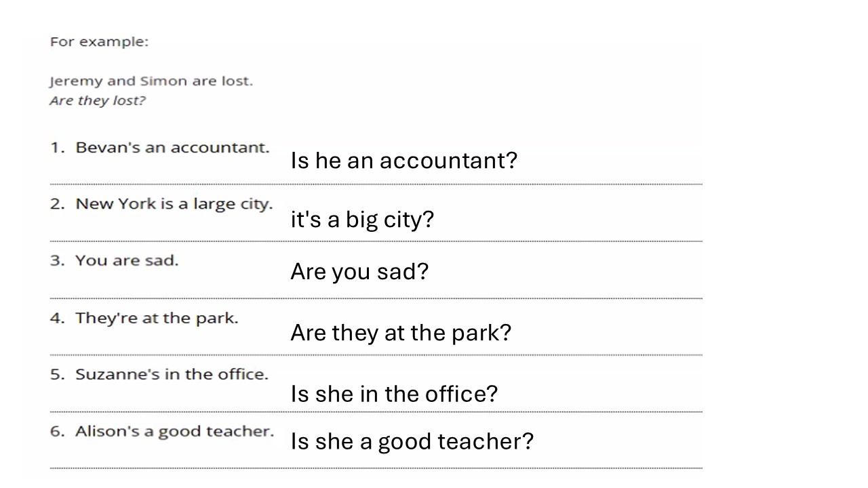Click the dotted line under the accountant answer
868x488 pixels.
pyautogui.click(x=376, y=184)
